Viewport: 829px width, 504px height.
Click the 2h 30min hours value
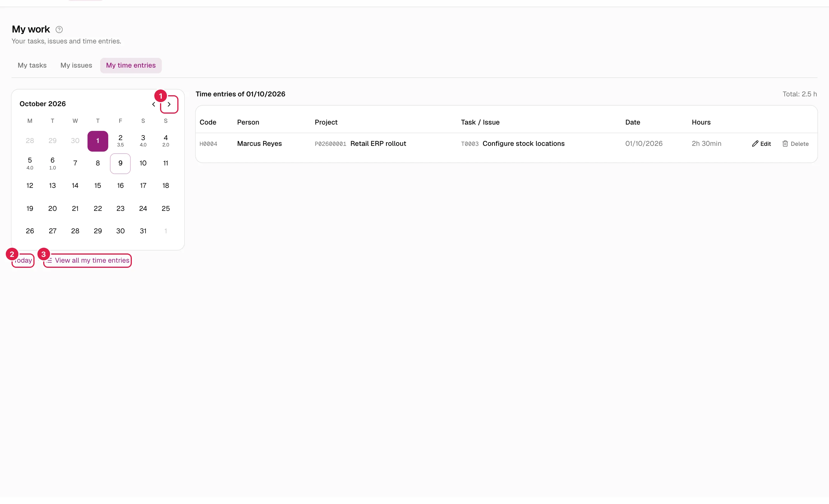[707, 144]
